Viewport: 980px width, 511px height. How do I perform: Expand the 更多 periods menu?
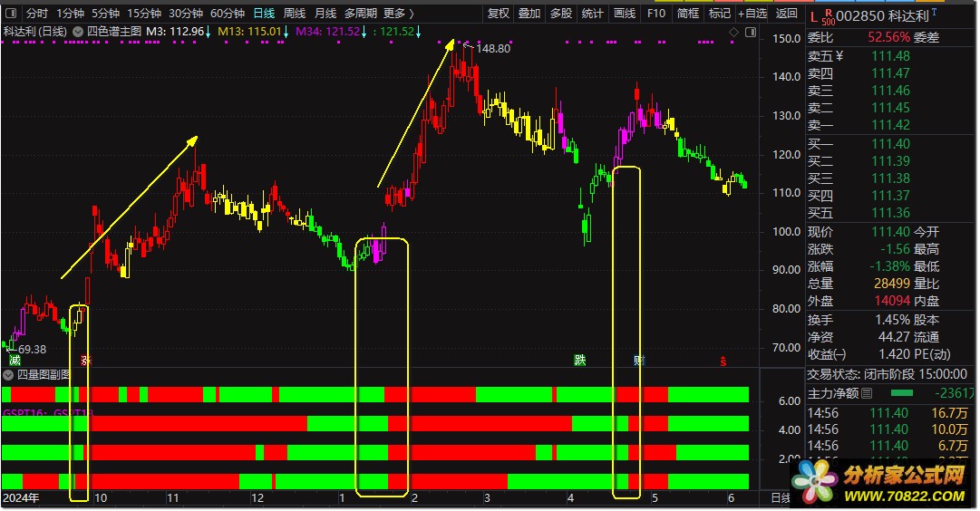[398, 13]
